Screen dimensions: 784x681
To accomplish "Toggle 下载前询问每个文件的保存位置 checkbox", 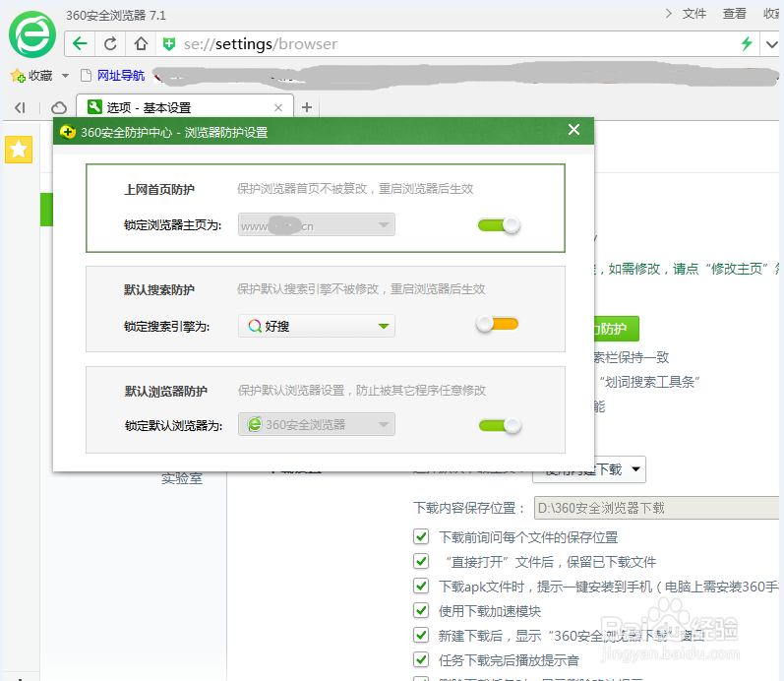I will click(421, 536).
